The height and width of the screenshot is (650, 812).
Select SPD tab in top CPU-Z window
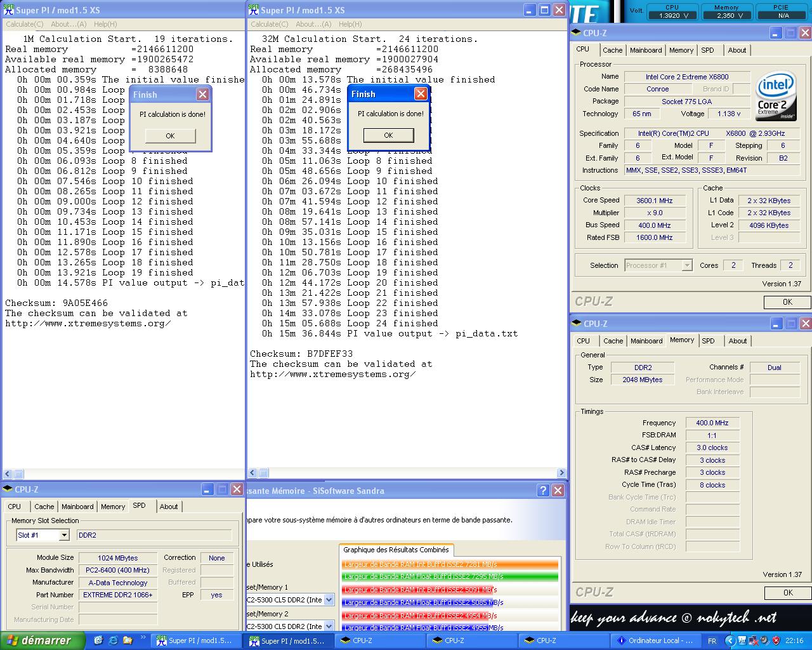tap(707, 50)
